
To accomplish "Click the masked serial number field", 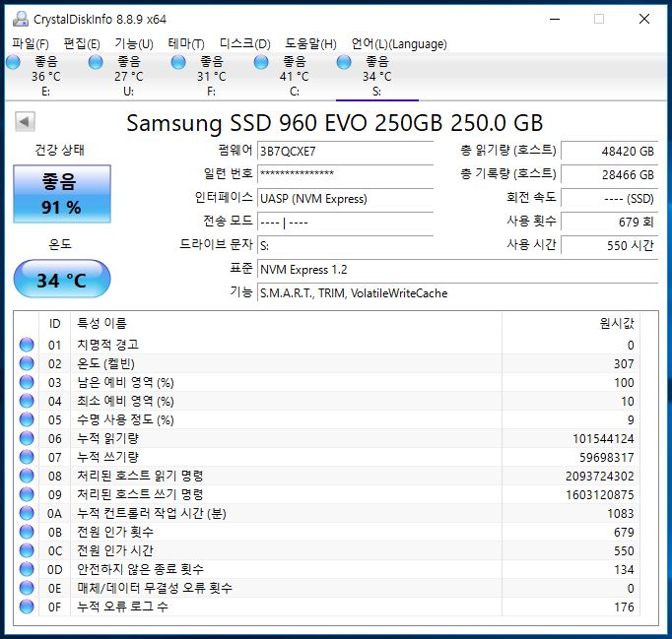I will pyautogui.click(x=346, y=174).
